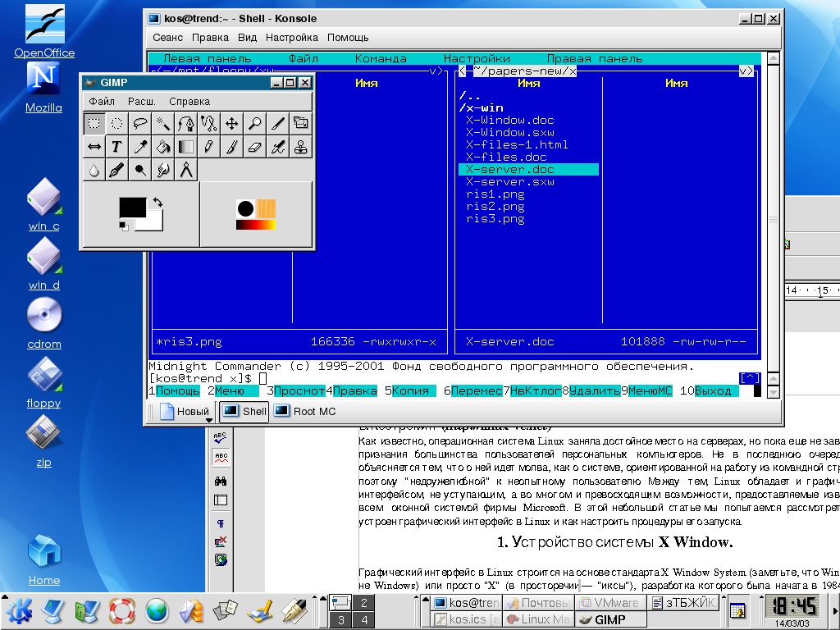Image resolution: width=840 pixels, height=630 pixels.
Task: Select the Bucket Fill tool
Action: 163,147
